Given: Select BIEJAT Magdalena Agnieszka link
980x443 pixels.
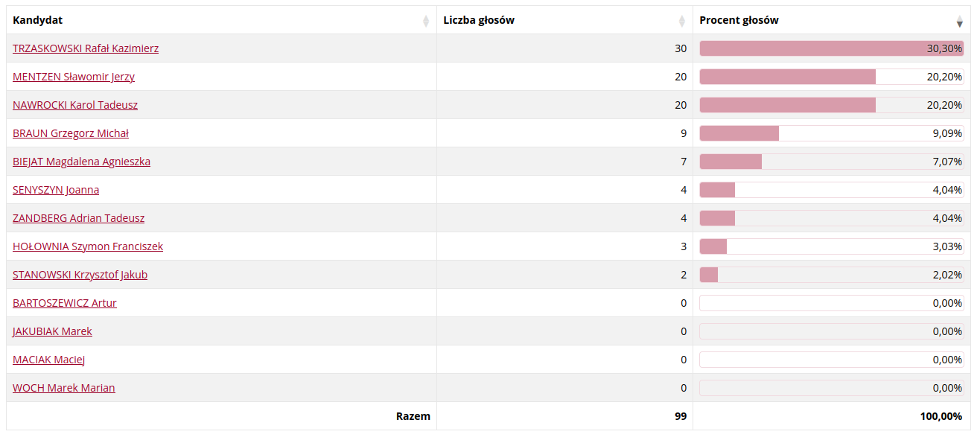Looking at the screenshot, I should click(81, 162).
